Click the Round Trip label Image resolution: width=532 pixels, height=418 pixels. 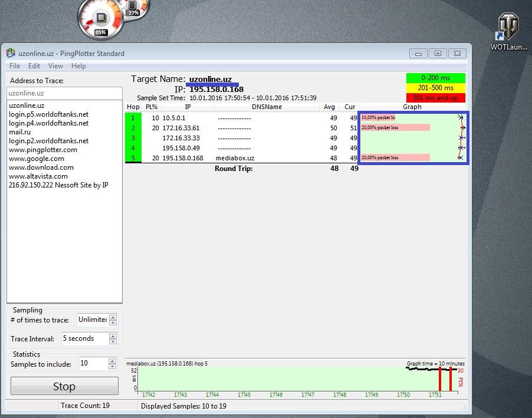coord(234,169)
